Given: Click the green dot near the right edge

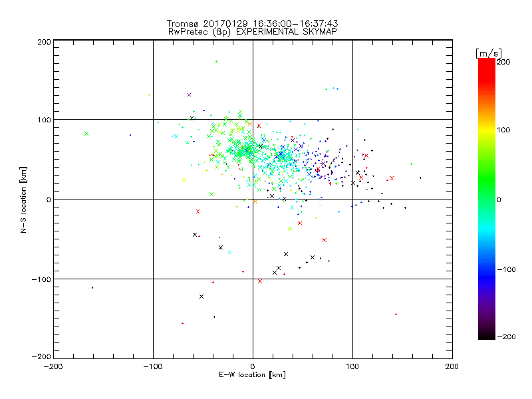Looking at the screenshot, I should coord(411,164).
